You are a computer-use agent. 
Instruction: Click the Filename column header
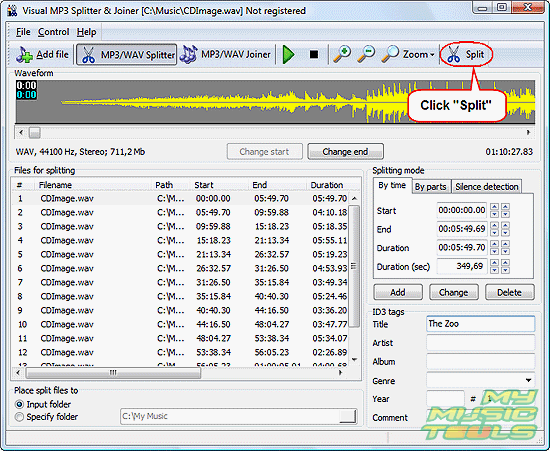coord(93,185)
